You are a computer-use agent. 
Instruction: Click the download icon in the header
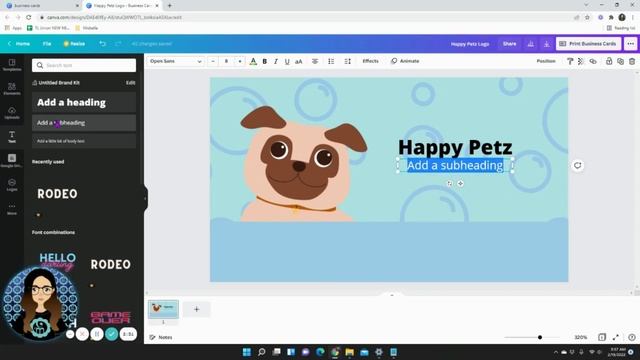(x=547, y=44)
